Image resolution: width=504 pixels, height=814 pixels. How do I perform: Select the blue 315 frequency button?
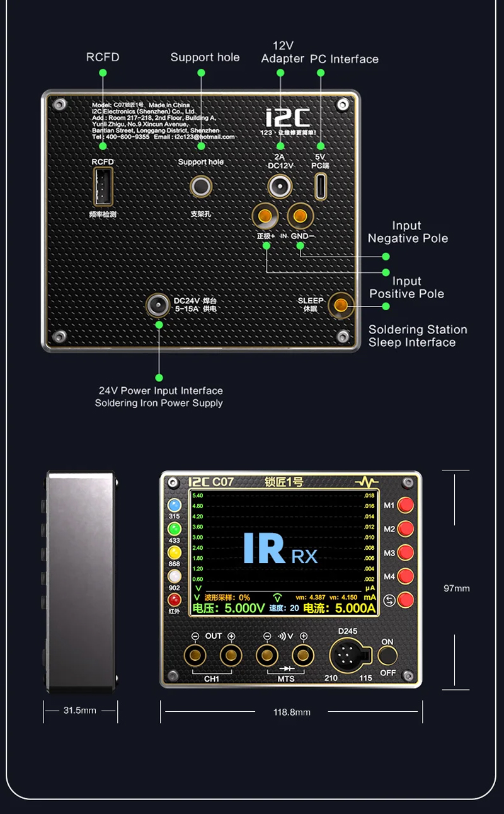[x=174, y=506]
